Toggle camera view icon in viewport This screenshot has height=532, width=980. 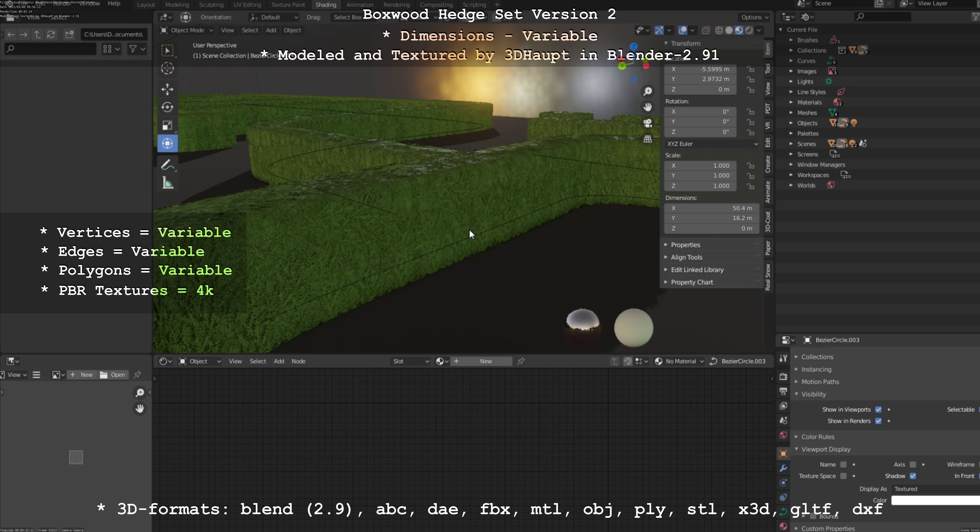(x=647, y=123)
